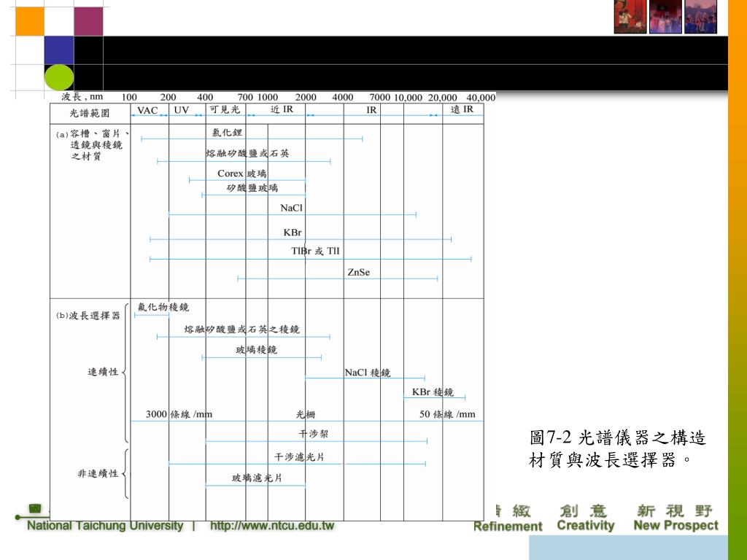
Task: Click the '(a)容槽、窗片、' section heading
Action: pos(93,134)
